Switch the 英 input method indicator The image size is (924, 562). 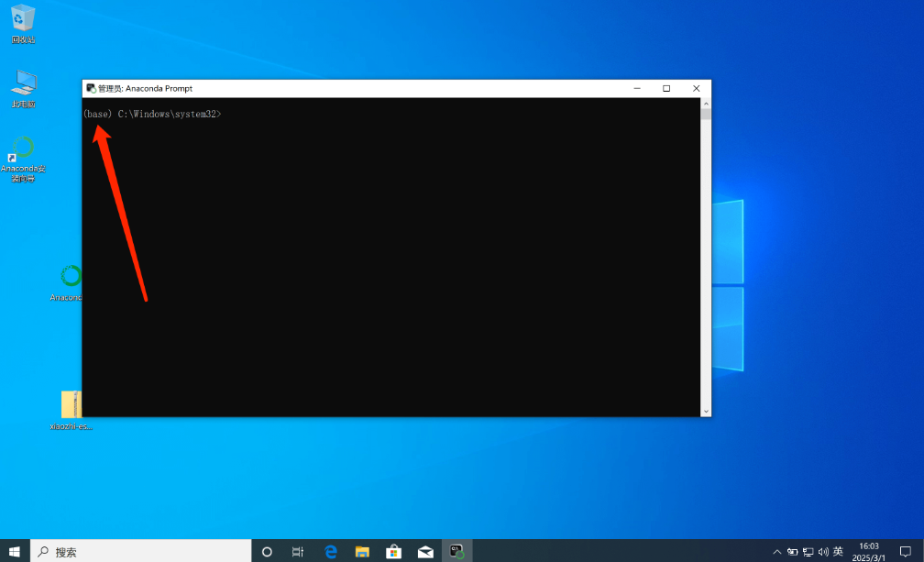click(837, 551)
